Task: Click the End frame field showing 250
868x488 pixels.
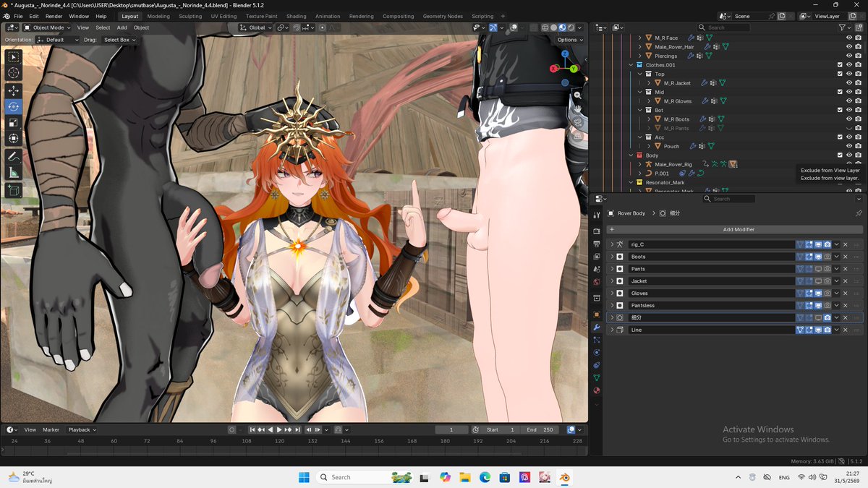Action: click(x=540, y=429)
